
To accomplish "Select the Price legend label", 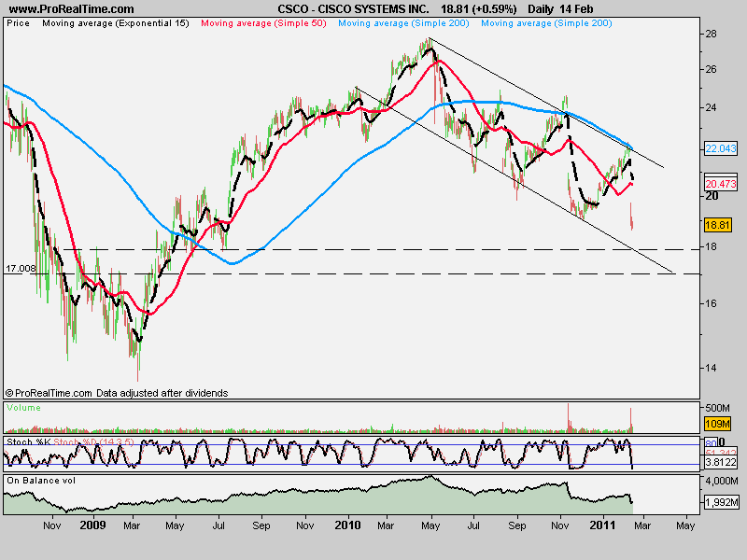I will (18, 22).
